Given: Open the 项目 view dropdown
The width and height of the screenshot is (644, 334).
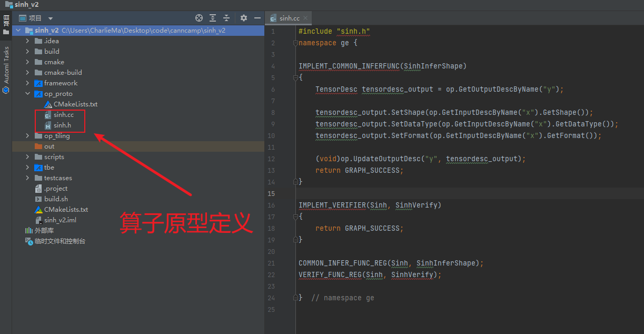Looking at the screenshot, I should tap(50, 18).
